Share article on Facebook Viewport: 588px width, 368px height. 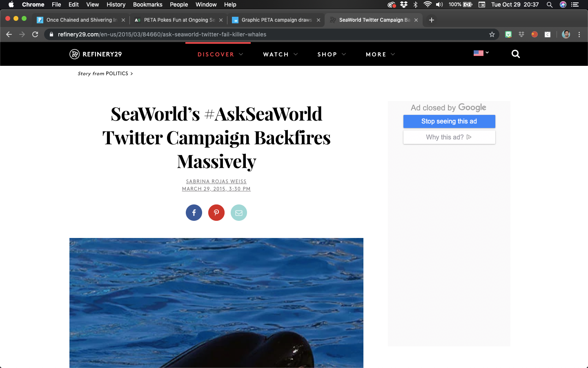point(194,213)
